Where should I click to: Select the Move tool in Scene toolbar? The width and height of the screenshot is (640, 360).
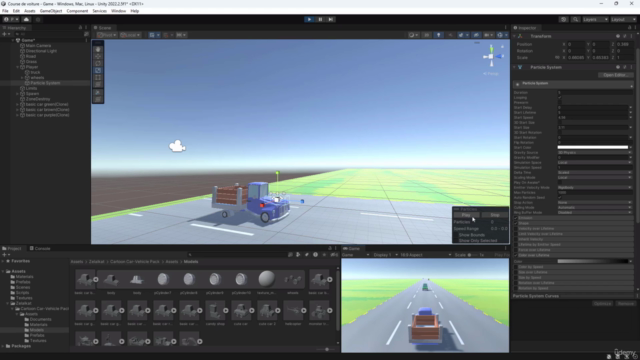point(98,56)
